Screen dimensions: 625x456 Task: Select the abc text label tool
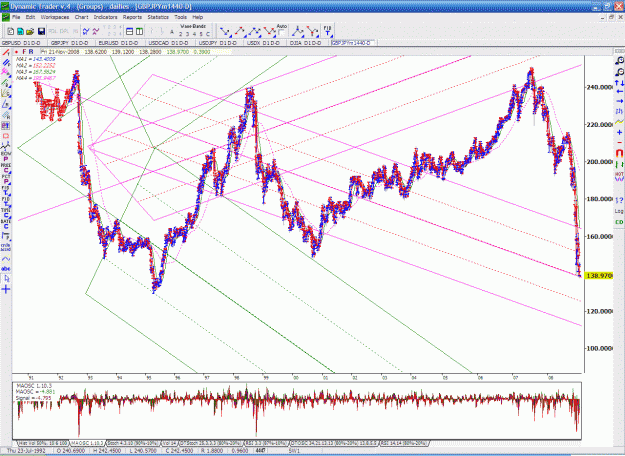[x=6, y=269]
